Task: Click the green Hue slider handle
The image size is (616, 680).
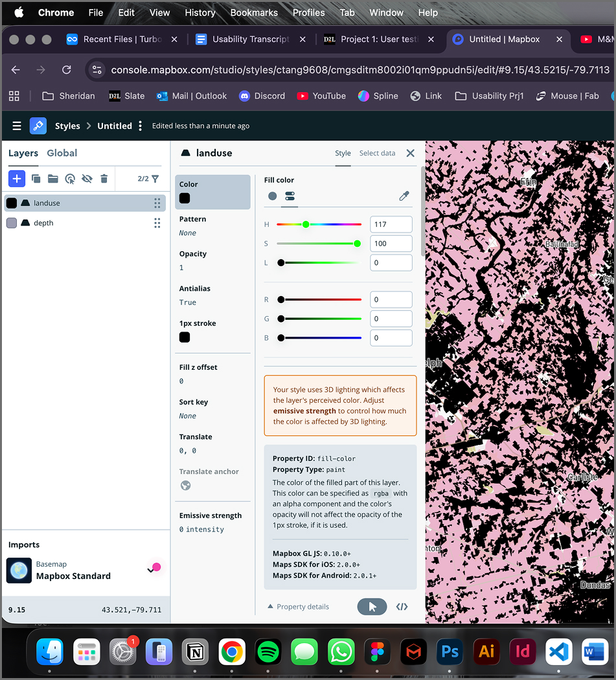Action: tap(306, 224)
